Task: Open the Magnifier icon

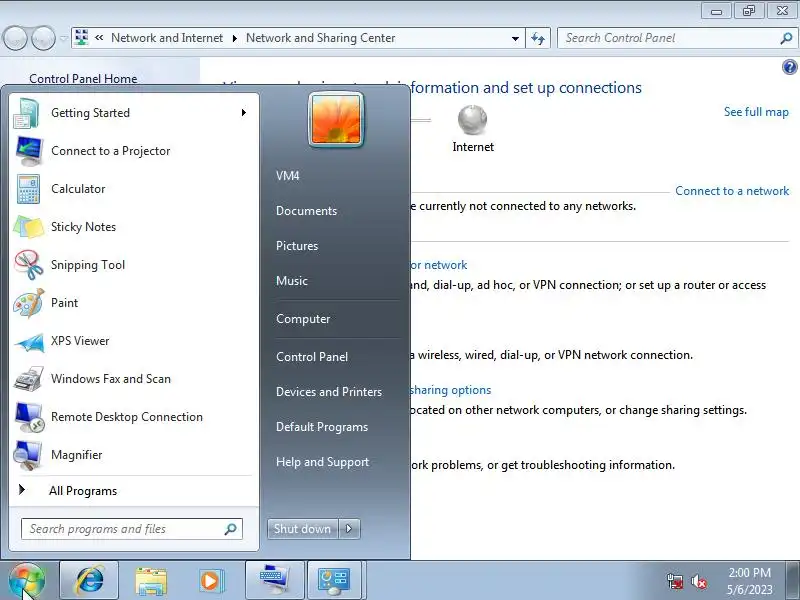Action: (28, 455)
